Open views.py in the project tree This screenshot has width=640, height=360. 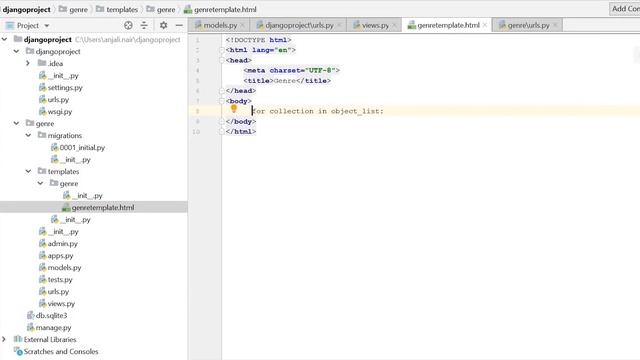61,304
